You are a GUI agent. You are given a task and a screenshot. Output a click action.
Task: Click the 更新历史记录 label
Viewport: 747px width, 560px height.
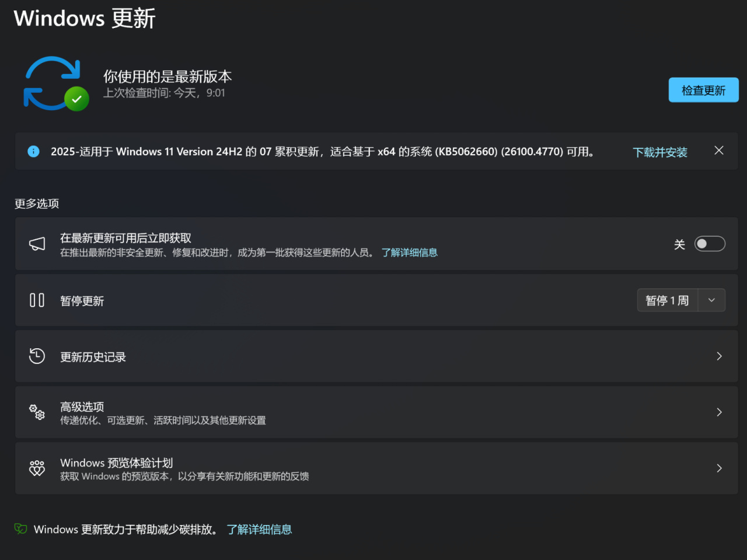point(93,357)
